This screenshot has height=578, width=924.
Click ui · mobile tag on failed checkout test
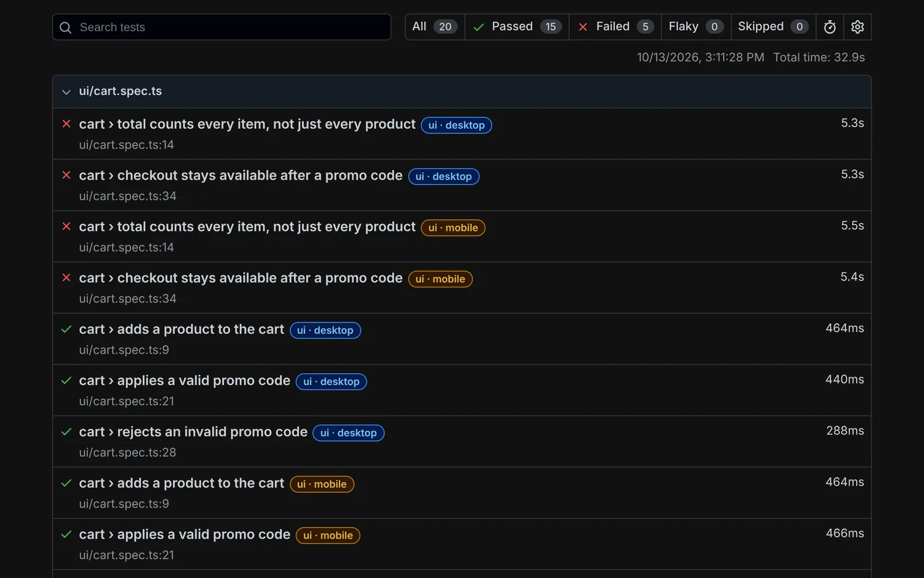(x=440, y=279)
